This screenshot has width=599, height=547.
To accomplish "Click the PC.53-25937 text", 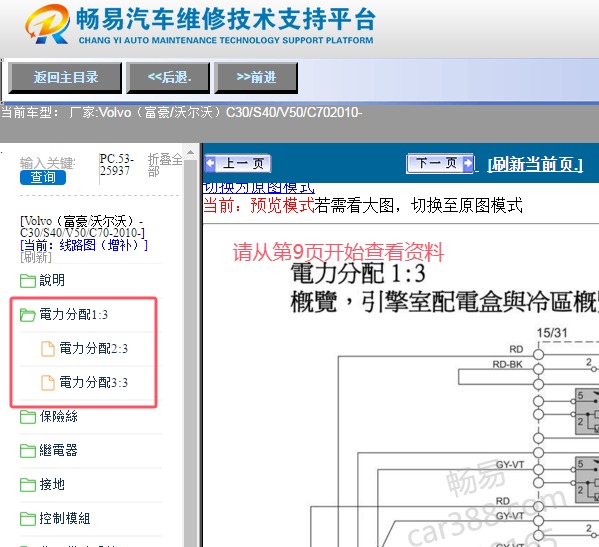I will click(117, 164).
